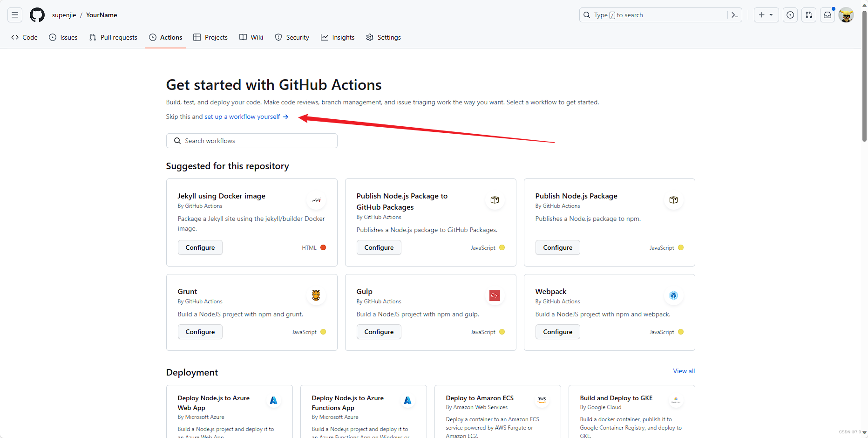
Task: Click the Webpack workflow logo icon
Action: pos(673,295)
